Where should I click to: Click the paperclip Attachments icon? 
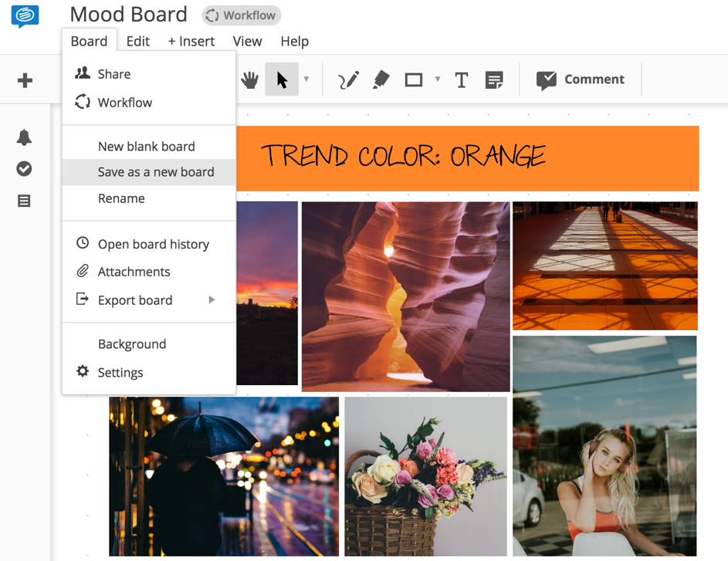coord(83,271)
